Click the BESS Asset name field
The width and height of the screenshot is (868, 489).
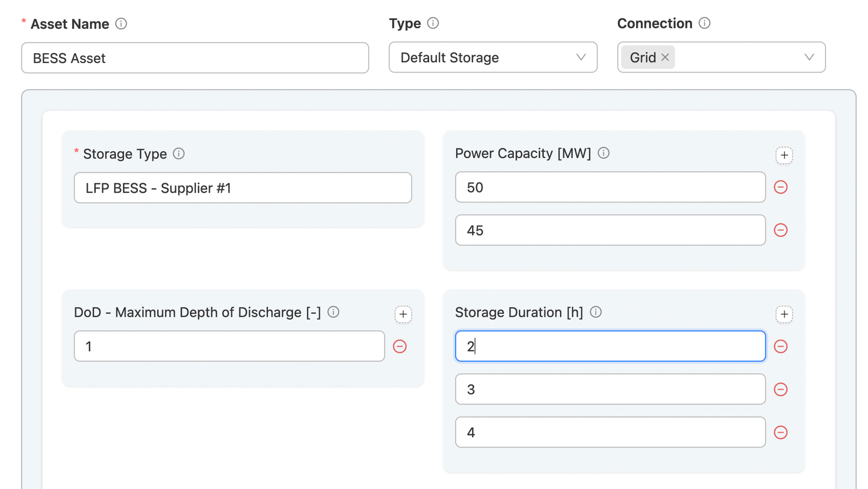[x=195, y=58]
